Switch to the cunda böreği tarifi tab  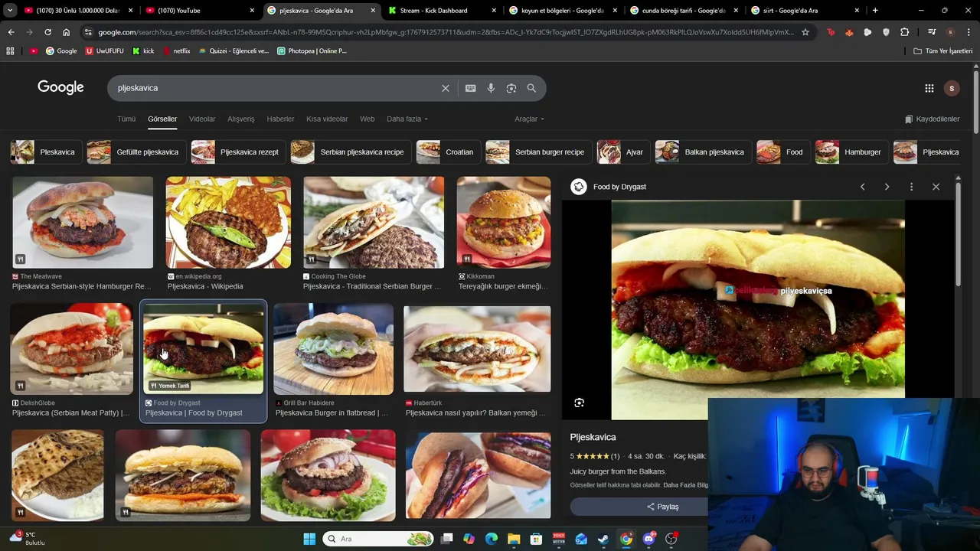684,11
